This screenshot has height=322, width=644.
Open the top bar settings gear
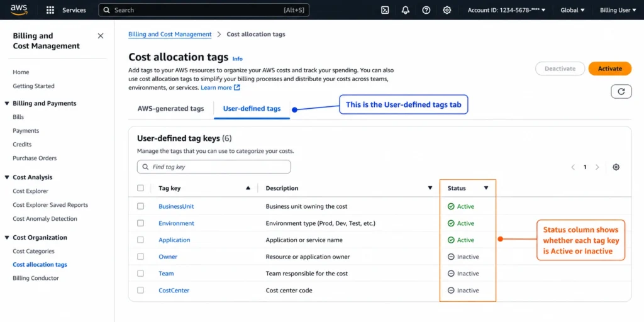tap(447, 10)
